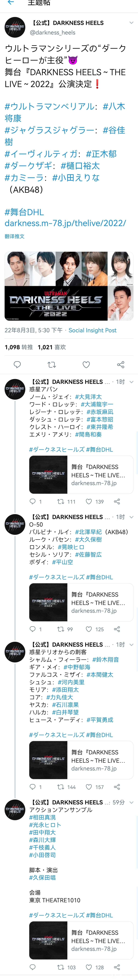View the 1,098 转推 list
Viewport: 138px width, 980px height.
pos(19,347)
